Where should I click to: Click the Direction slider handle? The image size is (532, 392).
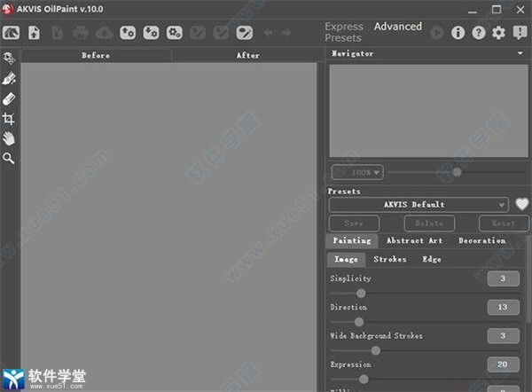pyautogui.click(x=358, y=322)
